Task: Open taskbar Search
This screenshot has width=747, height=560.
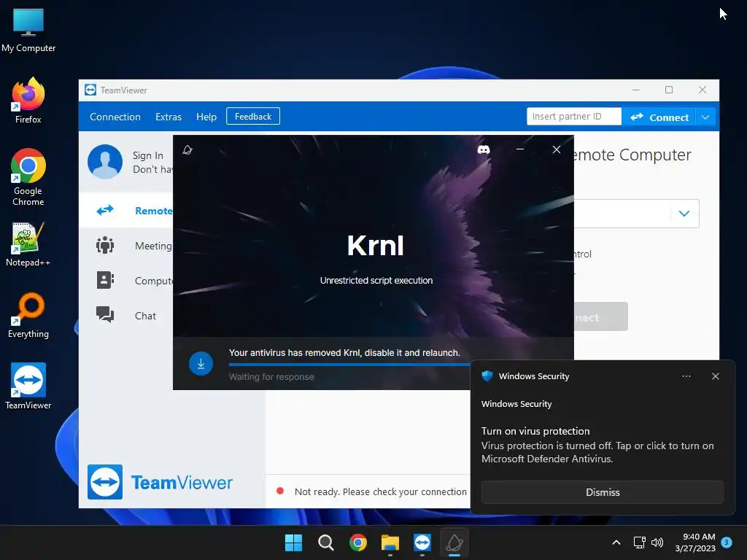Action: [326, 542]
